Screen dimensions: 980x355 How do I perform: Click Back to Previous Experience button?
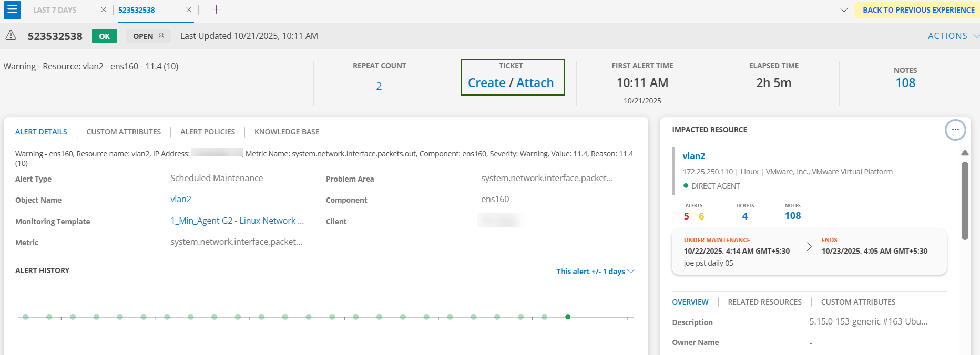coord(918,10)
